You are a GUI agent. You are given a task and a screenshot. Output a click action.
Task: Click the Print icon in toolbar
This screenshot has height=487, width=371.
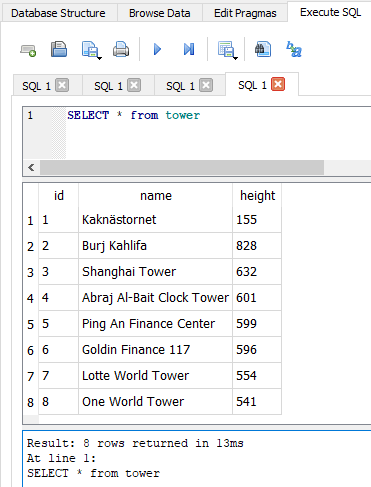point(121,49)
